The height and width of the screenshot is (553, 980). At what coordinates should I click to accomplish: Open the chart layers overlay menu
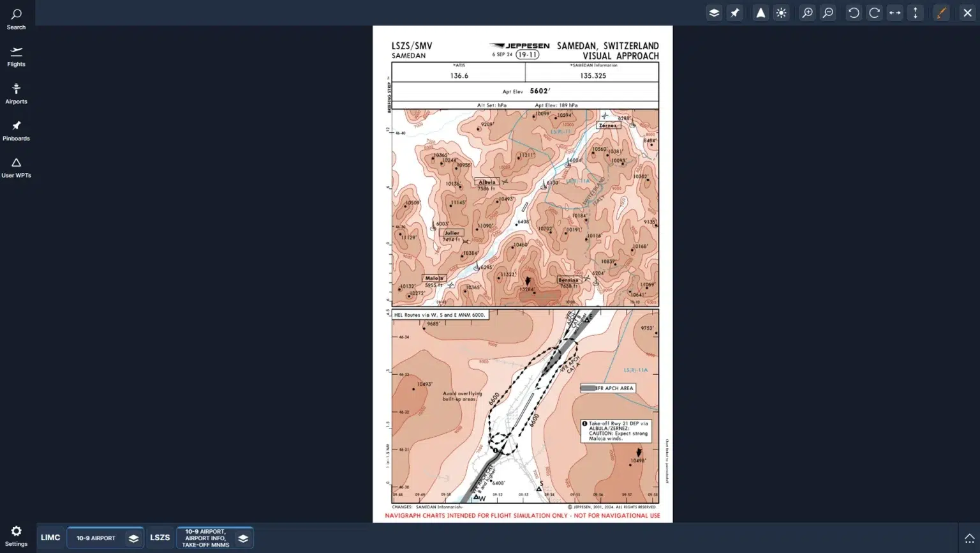[x=714, y=13]
